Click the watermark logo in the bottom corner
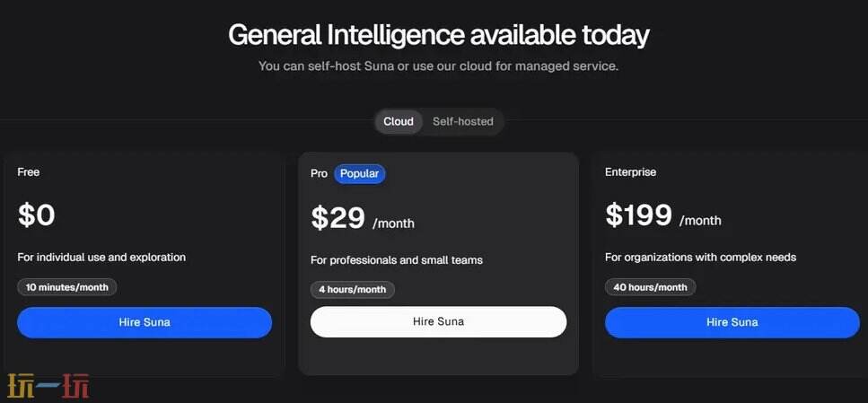 pyautogui.click(x=47, y=386)
